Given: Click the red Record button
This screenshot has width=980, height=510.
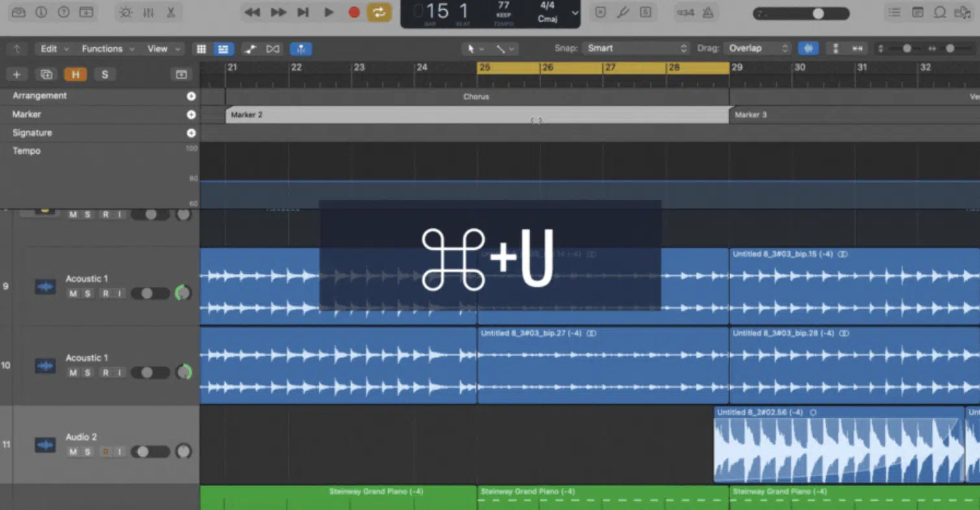Looking at the screenshot, I should coord(354,12).
